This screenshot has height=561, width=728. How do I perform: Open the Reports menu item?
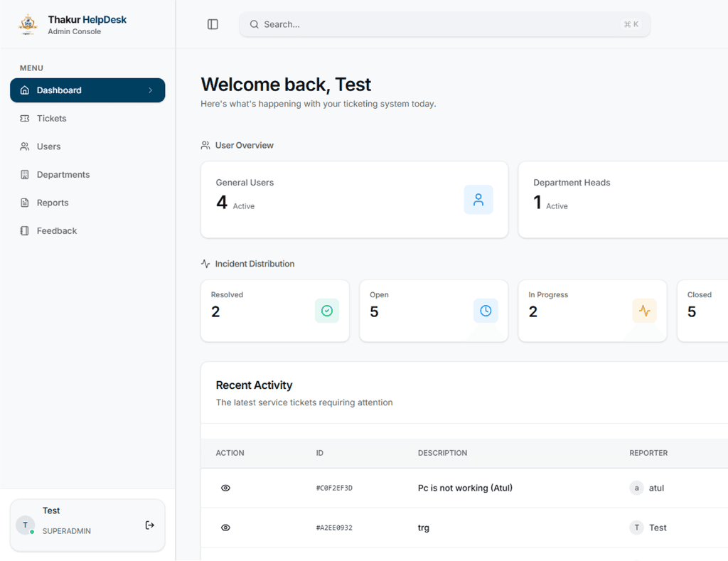pos(87,203)
